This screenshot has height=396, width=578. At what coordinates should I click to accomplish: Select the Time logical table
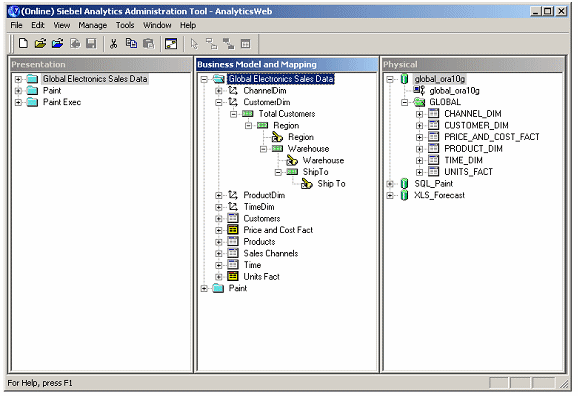pos(253,265)
